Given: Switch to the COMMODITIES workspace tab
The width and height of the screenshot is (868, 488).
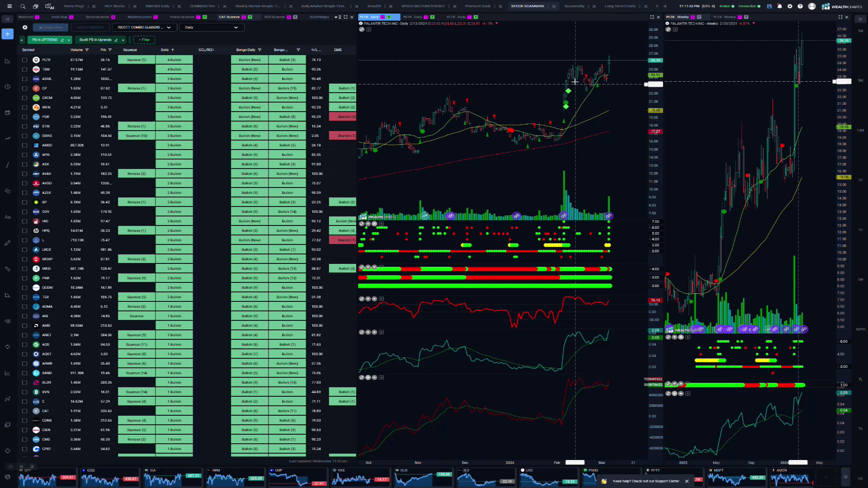Looking at the screenshot, I should (202, 6).
